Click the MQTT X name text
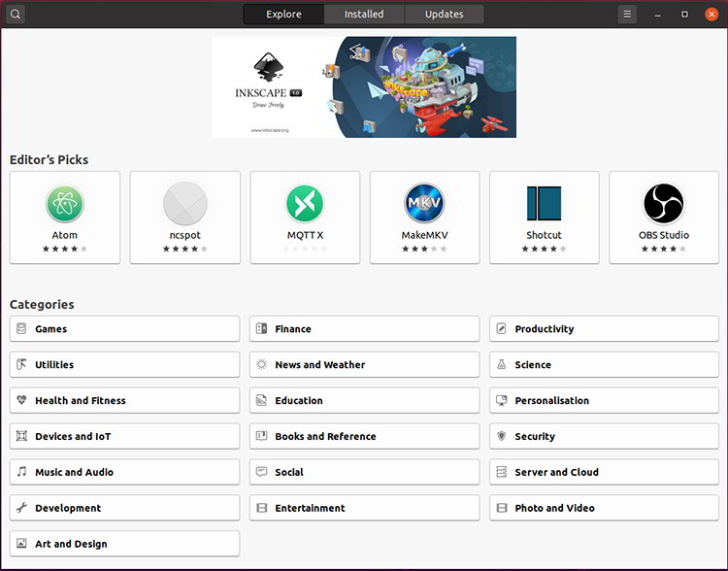Screen dimensions: 728x571 305,235
